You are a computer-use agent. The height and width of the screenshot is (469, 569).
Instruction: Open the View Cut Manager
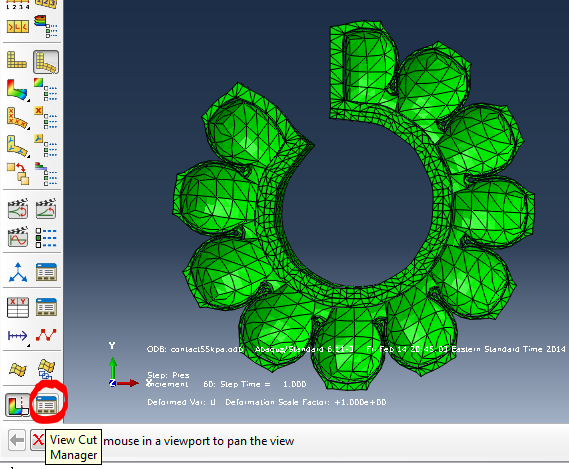(x=46, y=405)
